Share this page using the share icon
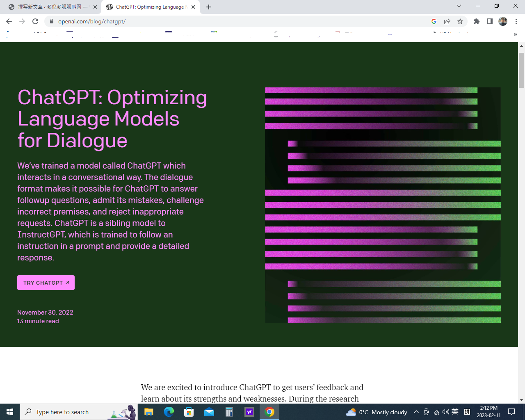 coord(447,21)
